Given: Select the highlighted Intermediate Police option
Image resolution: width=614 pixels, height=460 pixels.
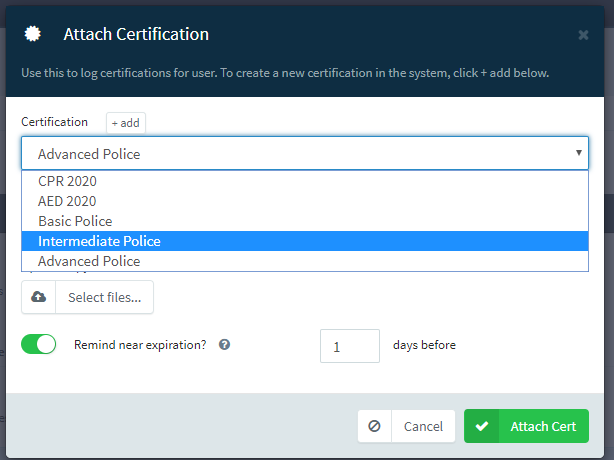Looking at the screenshot, I should click(99, 241).
